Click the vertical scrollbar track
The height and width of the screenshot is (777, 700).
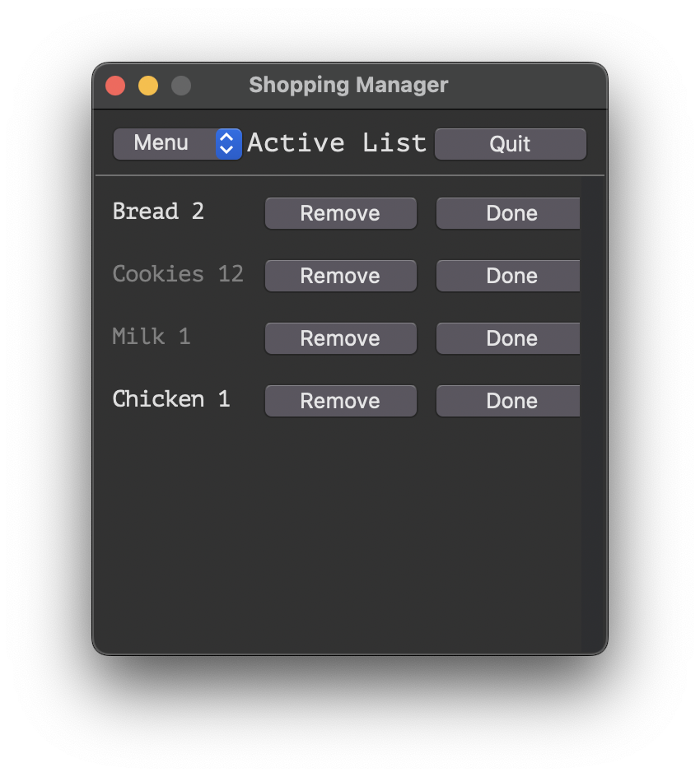tap(593, 412)
